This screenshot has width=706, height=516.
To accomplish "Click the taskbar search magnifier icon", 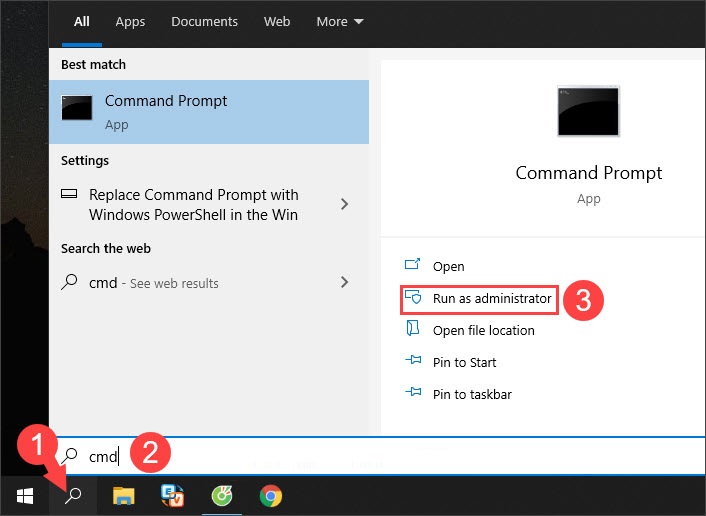I will coord(73,496).
